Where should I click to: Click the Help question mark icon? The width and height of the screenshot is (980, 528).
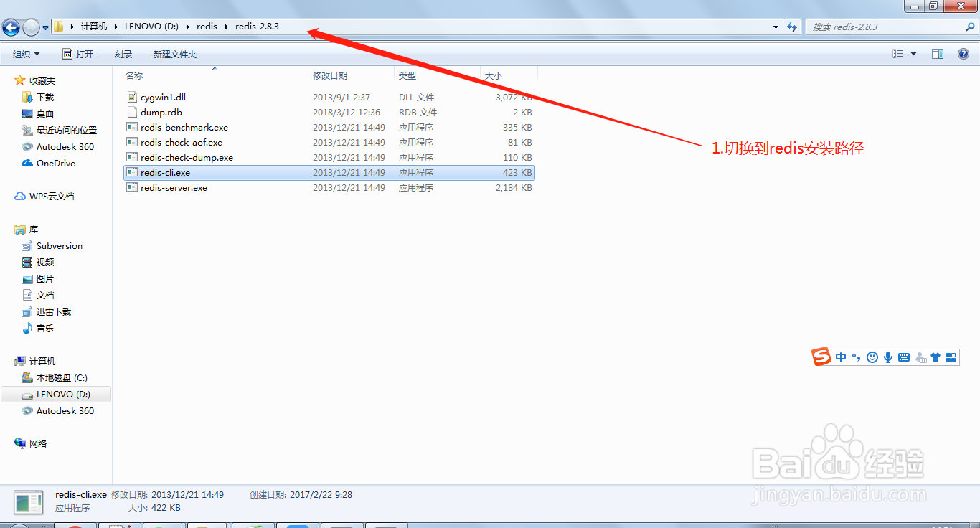tap(963, 53)
